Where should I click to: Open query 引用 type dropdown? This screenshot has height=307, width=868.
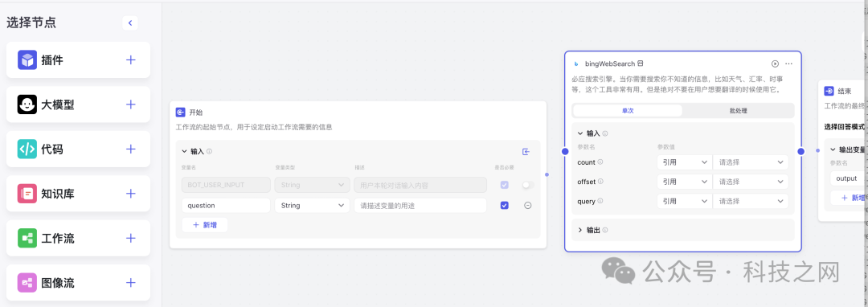click(x=684, y=202)
